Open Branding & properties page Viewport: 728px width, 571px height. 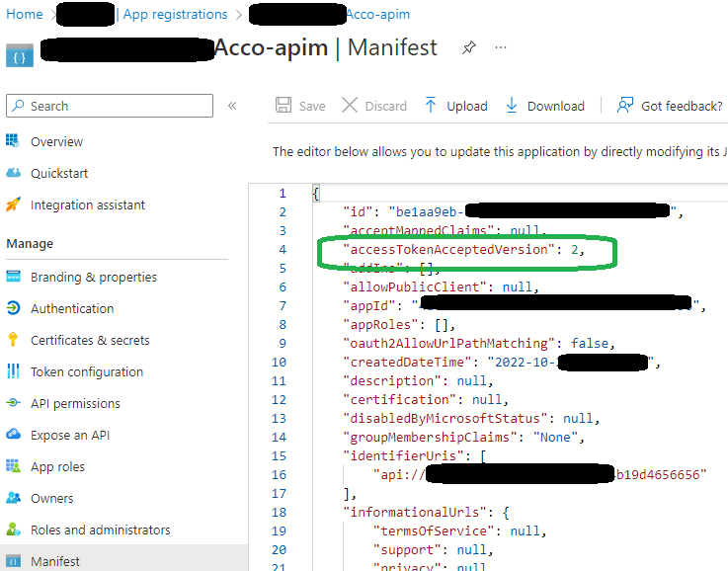coord(94,278)
